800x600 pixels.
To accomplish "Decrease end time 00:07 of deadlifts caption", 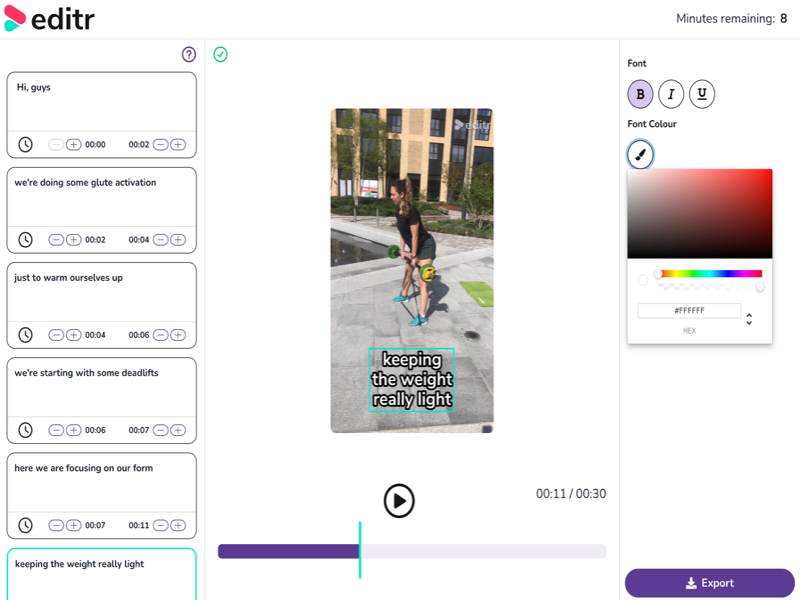I will click(161, 430).
